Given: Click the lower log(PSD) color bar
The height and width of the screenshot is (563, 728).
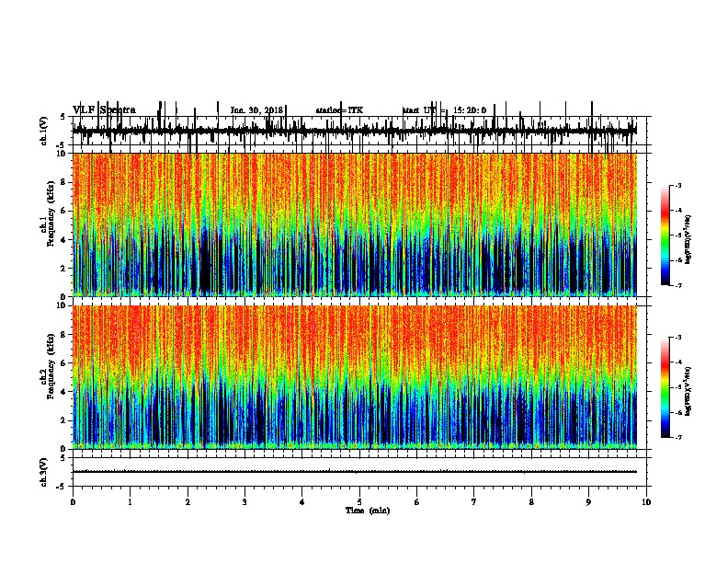Looking at the screenshot, I should pyautogui.click(x=665, y=387).
